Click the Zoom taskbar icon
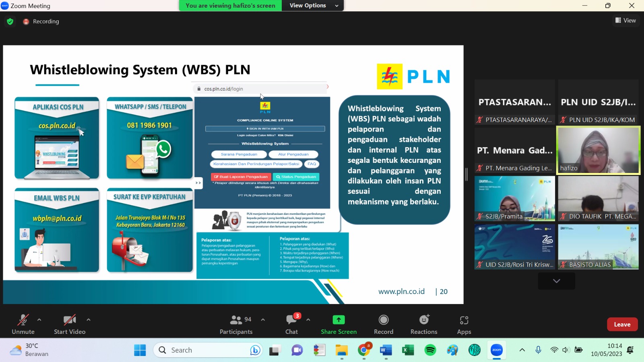644x362 pixels. (x=497, y=350)
